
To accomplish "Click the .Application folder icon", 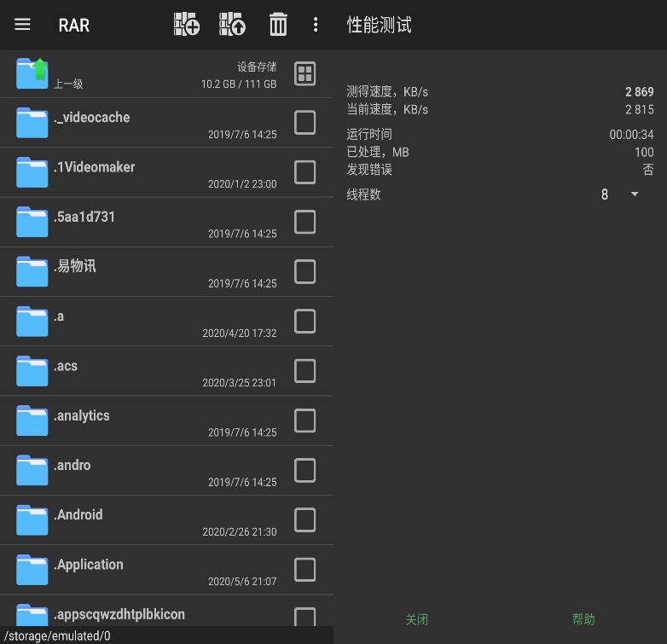I will pyautogui.click(x=32, y=570).
